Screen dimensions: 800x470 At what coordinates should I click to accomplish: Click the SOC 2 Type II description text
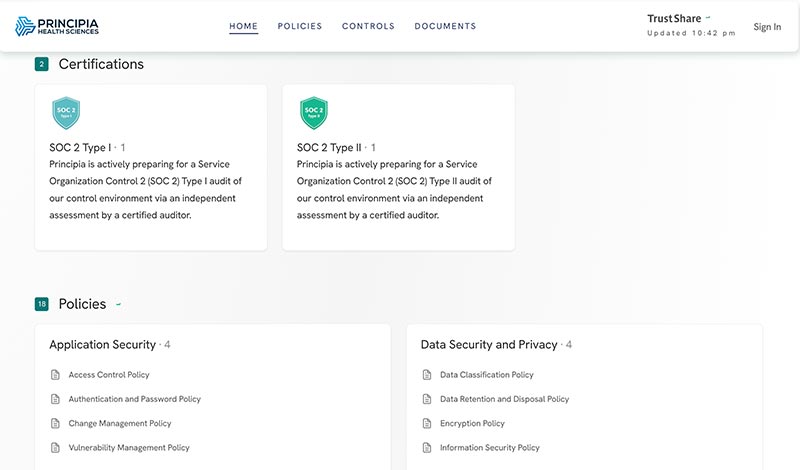[x=394, y=190]
